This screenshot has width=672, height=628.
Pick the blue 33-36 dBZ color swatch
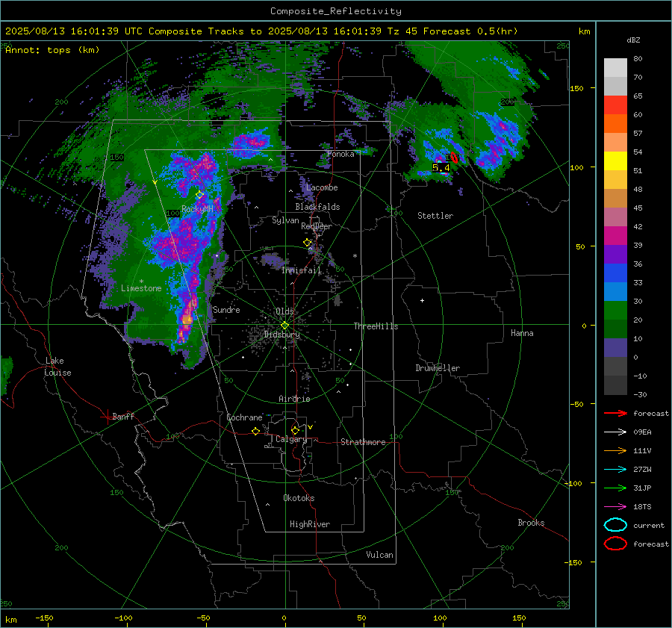point(615,273)
